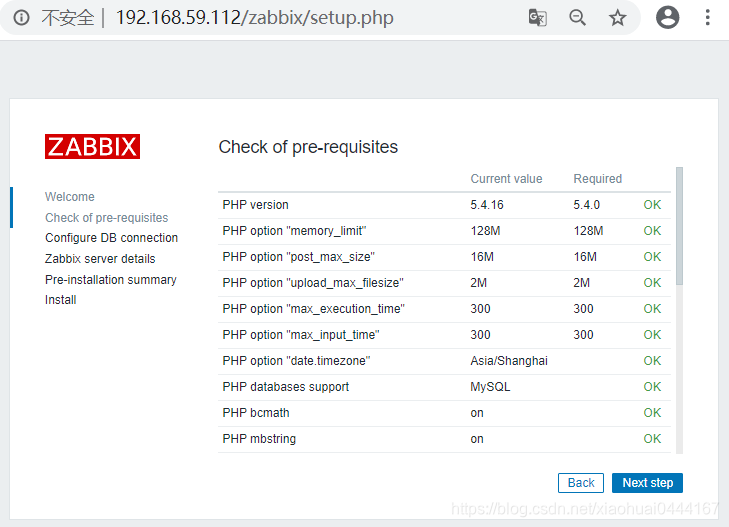Click the address bar URL text
This screenshot has height=527, width=729.
point(254,18)
